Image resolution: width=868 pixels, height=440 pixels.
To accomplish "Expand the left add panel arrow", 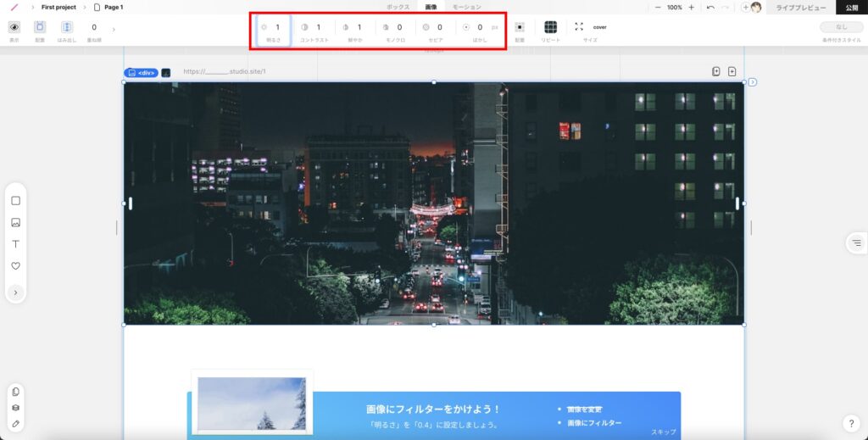I will [x=15, y=292].
